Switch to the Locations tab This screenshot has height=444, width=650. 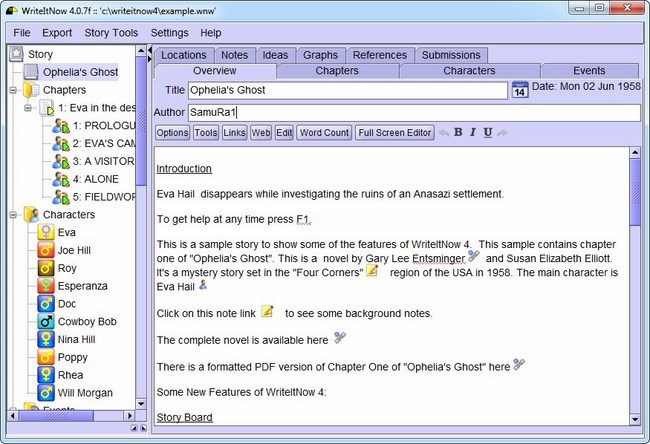click(x=184, y=55)
